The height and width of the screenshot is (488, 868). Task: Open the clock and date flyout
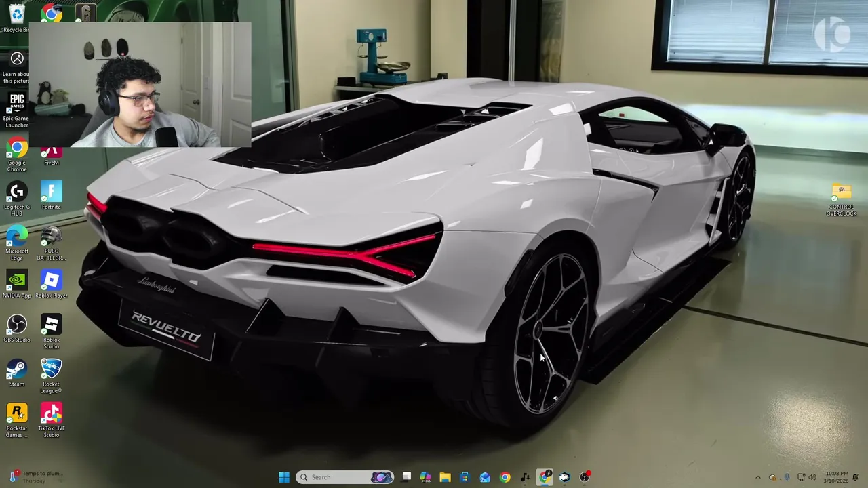(x=835, y=477)
